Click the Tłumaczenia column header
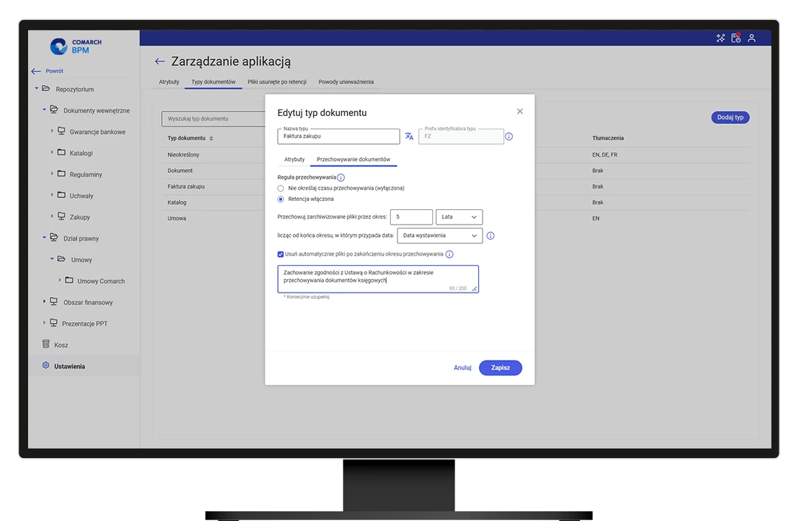Screen dimensions: 798x532 [607, 138]
